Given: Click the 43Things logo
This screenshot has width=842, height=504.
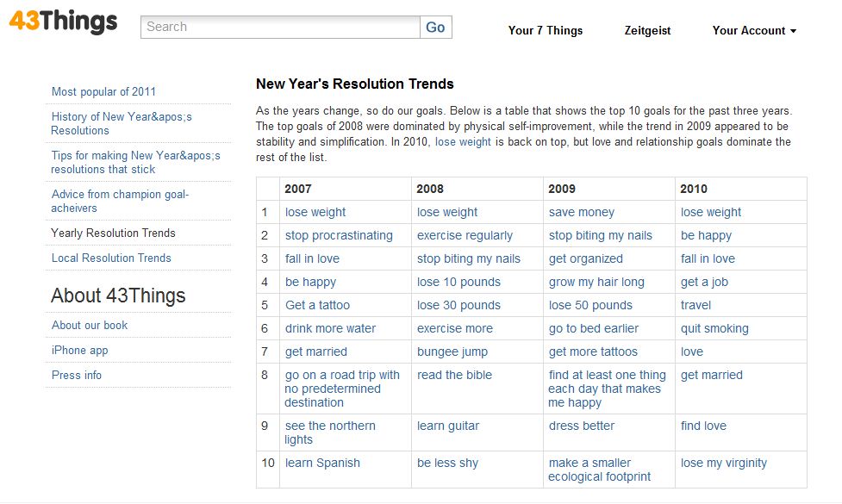Looking at the screenshot, I should tap(64, 22).
